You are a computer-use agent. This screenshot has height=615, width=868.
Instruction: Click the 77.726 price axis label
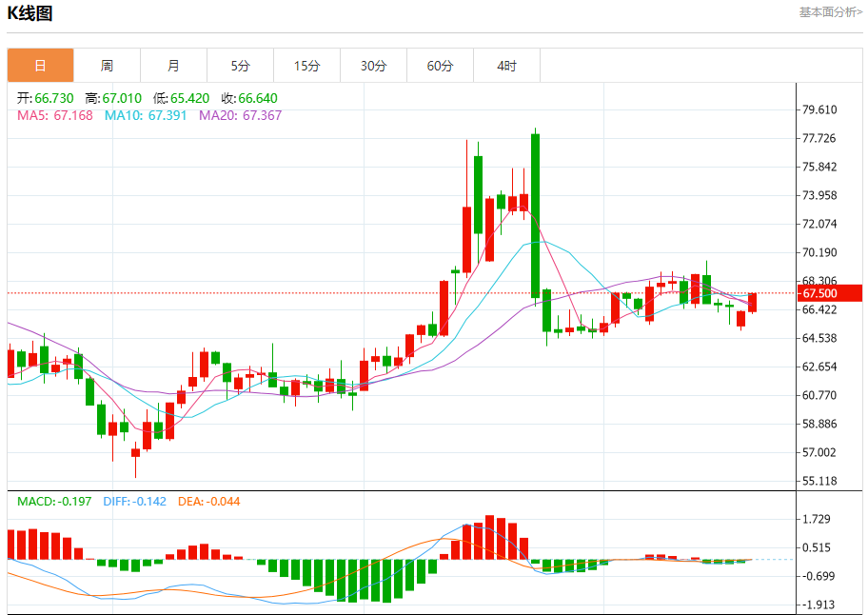[x=819, y=138]
